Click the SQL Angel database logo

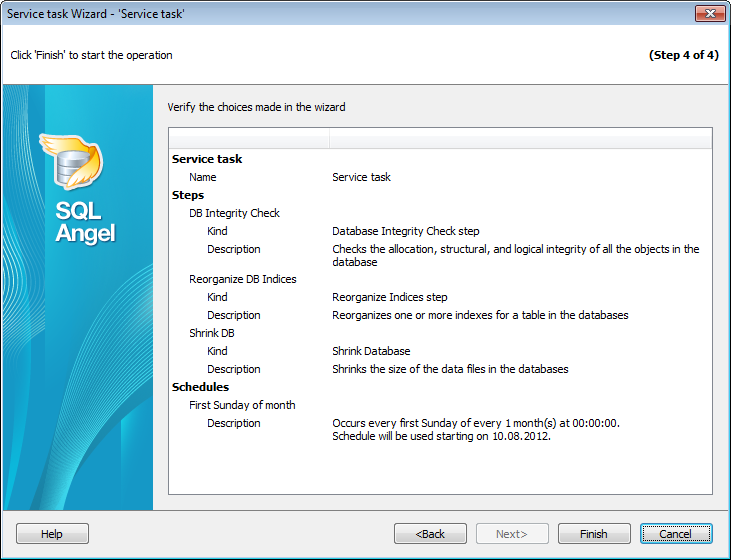(x=72, y=161)
